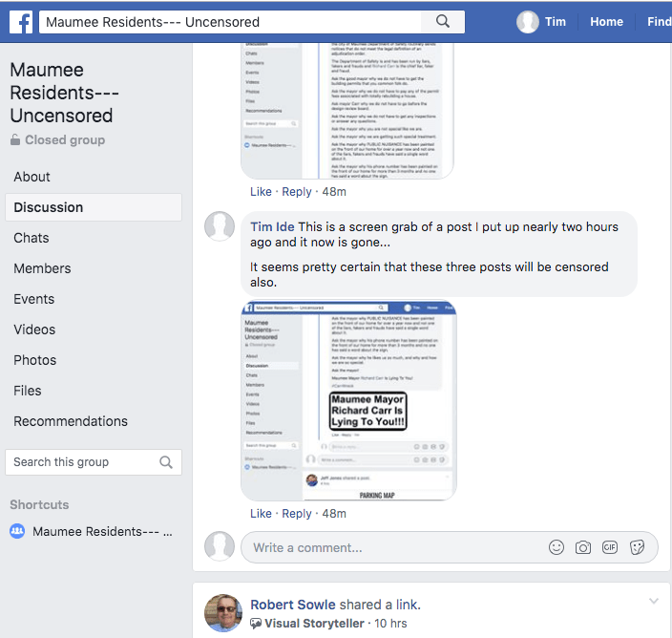Like Tim Ide's screen grab comment

click(261, 513)
